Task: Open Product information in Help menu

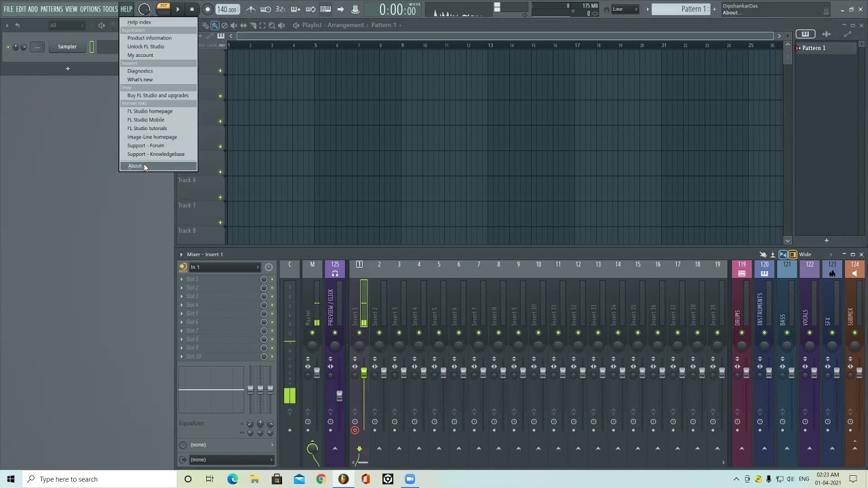Action: tap(158, 38)
